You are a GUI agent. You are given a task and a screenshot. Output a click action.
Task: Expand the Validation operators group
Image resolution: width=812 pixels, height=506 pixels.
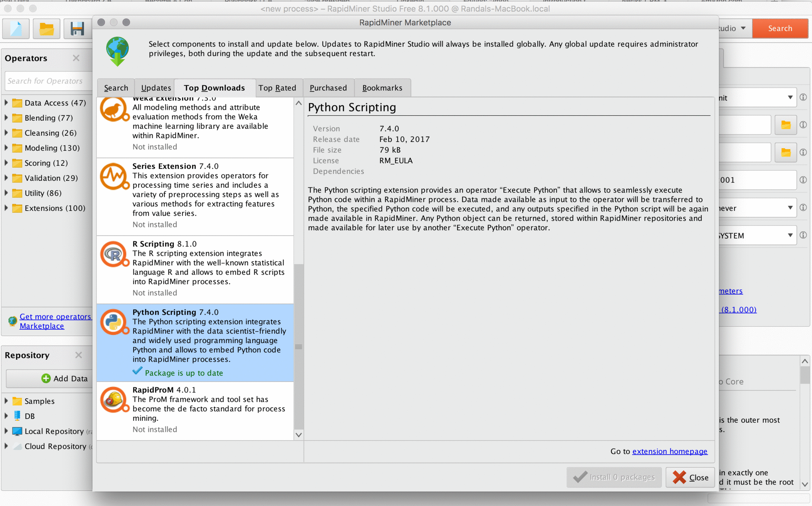(6, 178)
